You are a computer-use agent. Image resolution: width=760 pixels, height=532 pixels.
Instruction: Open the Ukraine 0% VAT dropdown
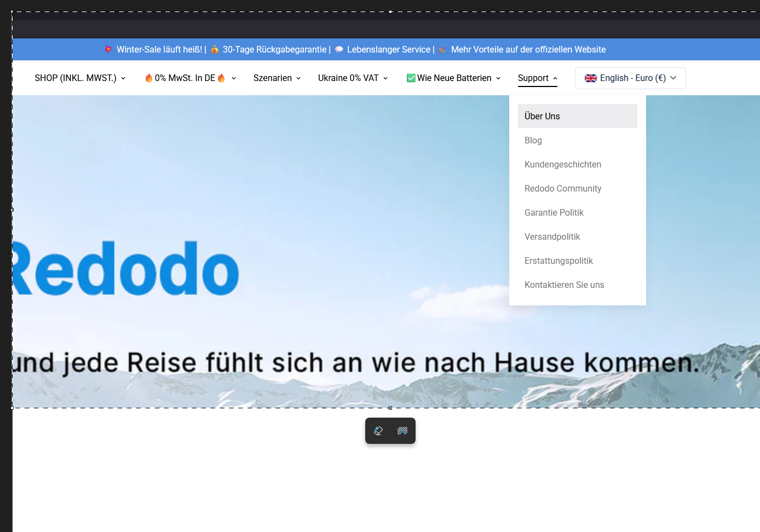353,78
